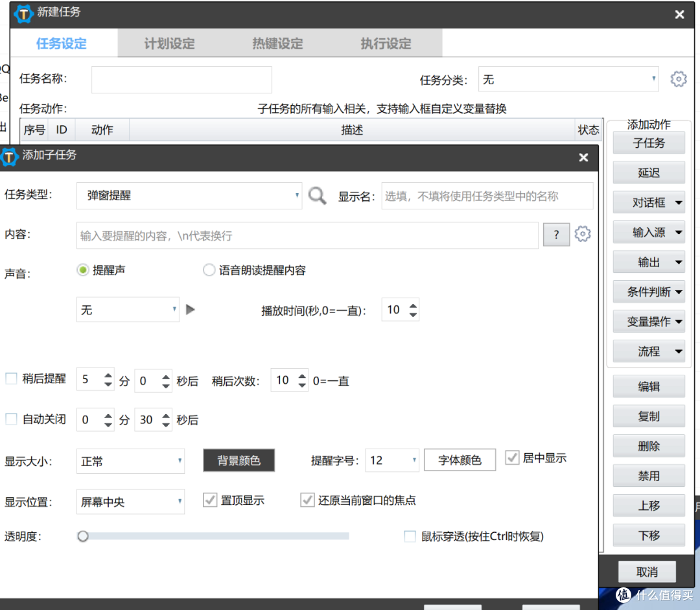Click the 禁用 button
The width and height of the screenshot is (700, 610).
649,476
